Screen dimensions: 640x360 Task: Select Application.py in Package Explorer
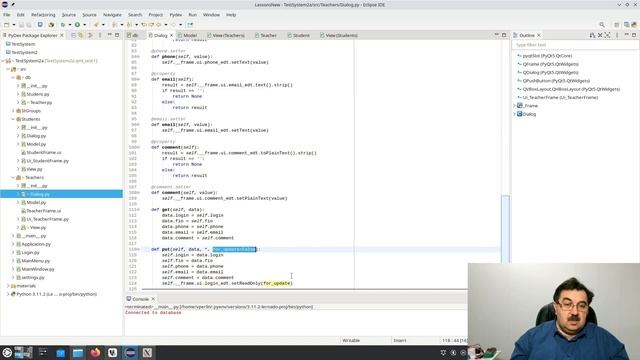(36, 244)
